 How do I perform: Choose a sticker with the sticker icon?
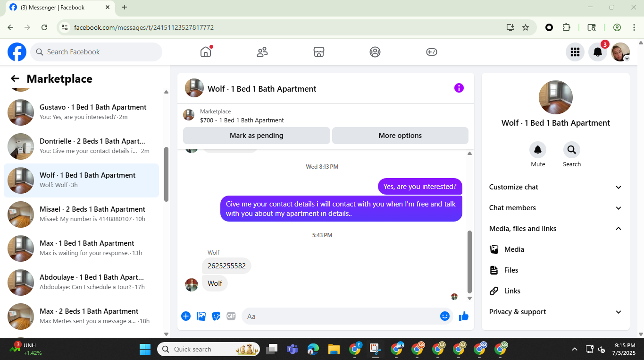216,316
